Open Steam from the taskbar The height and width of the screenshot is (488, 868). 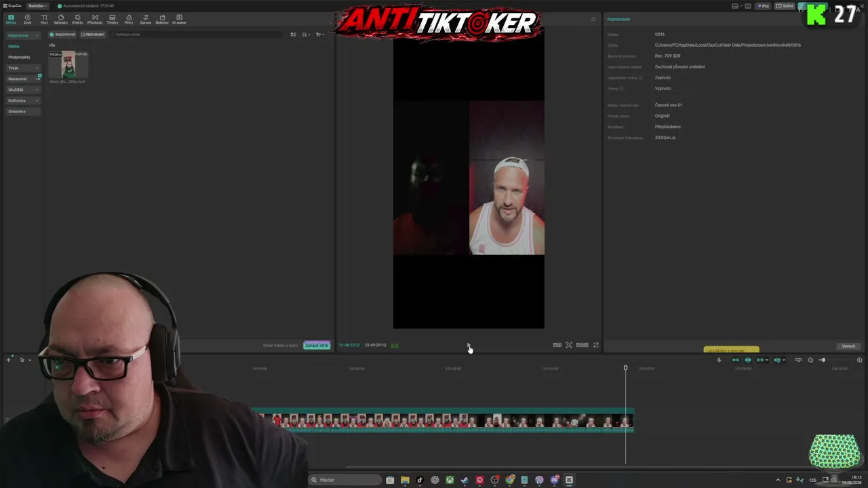(x=465, y=480)
